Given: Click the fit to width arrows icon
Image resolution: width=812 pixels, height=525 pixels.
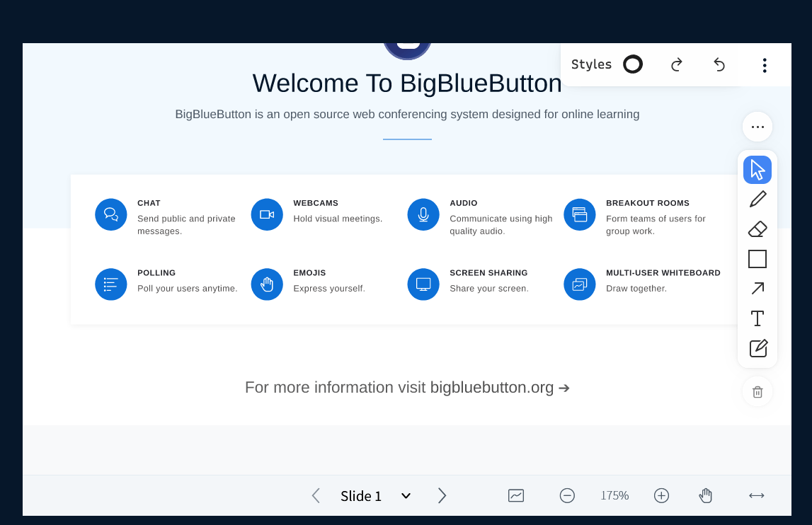Looking at the screenshot, I should click(x=757, y=495).
